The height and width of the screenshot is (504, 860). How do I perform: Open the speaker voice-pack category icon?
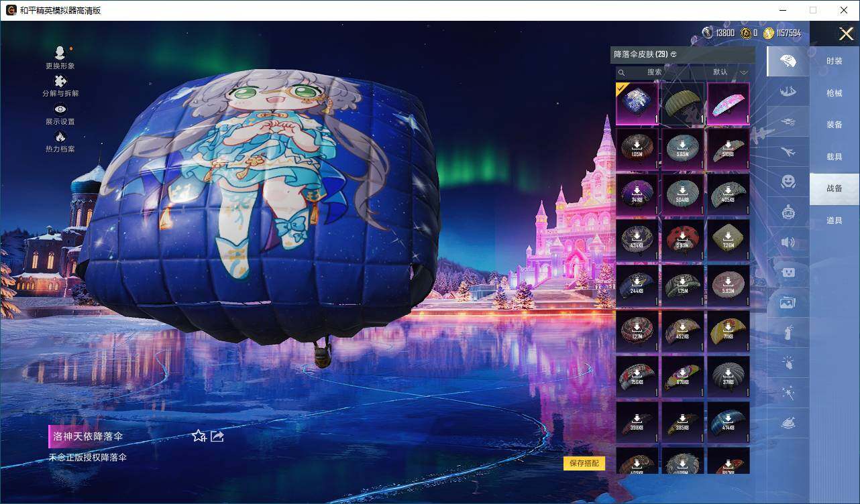click(x=788, y=243)
